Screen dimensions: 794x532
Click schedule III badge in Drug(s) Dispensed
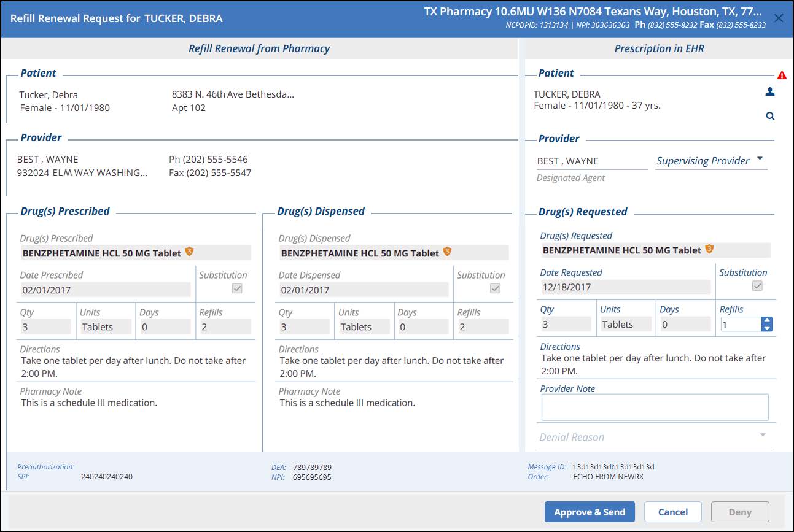[447, 252]
